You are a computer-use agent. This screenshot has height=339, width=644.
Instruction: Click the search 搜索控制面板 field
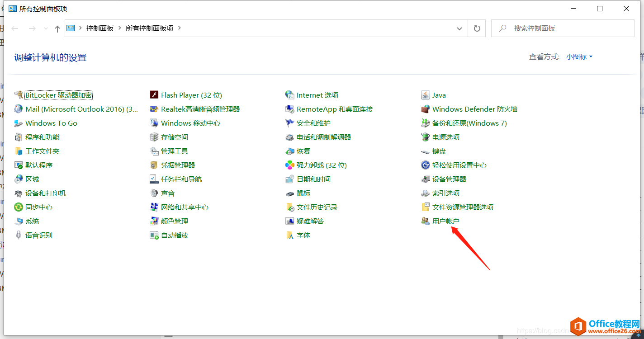pyautogui.click(x=563, y=28)
